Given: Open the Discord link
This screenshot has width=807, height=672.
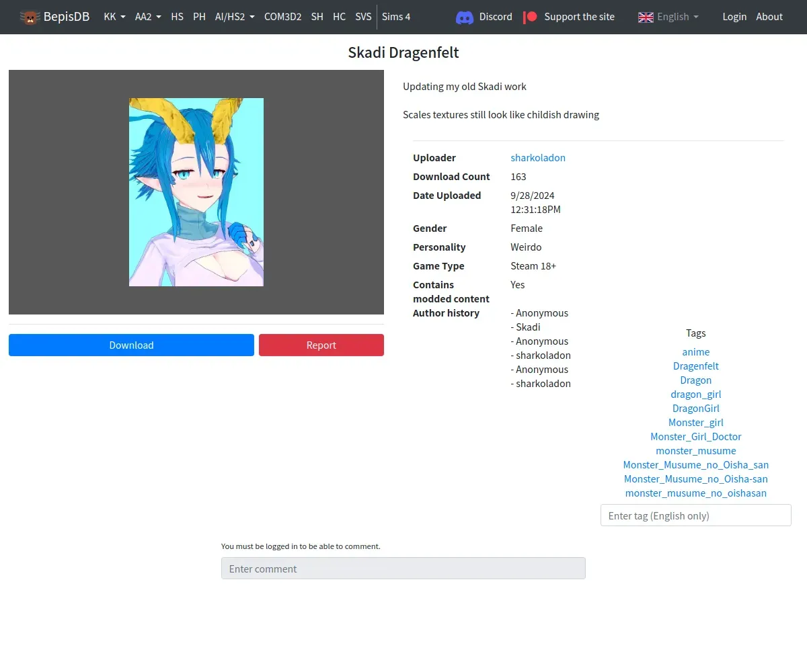Looking at the screenshot, I should click(x=496, y=17).
